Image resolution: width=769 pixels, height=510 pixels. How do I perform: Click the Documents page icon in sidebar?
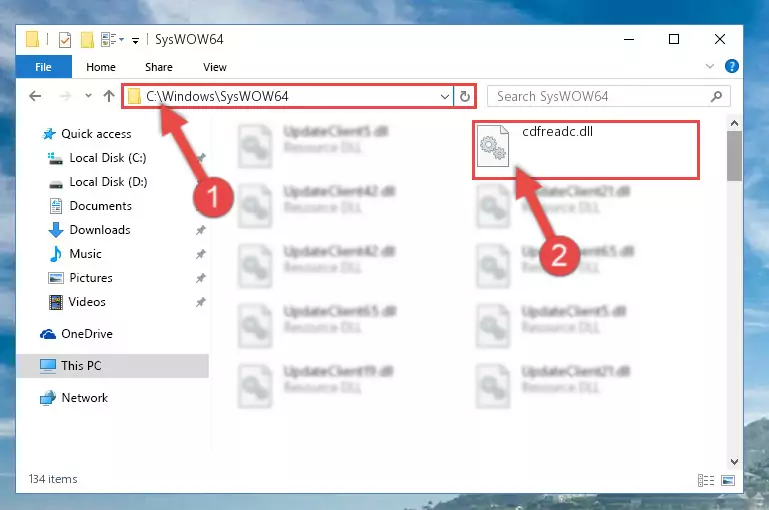[56, 206]
